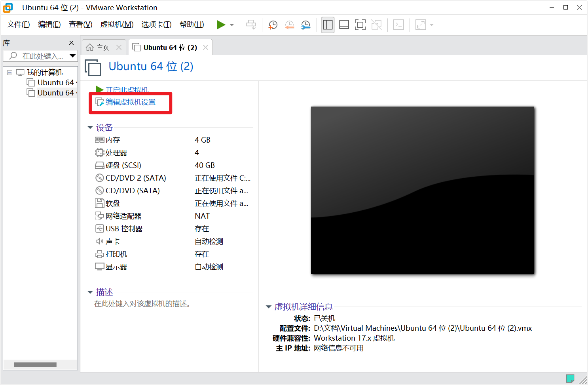Collapse the 我的计算机 tree node
The image size is (588, 385).
[9, 72]
